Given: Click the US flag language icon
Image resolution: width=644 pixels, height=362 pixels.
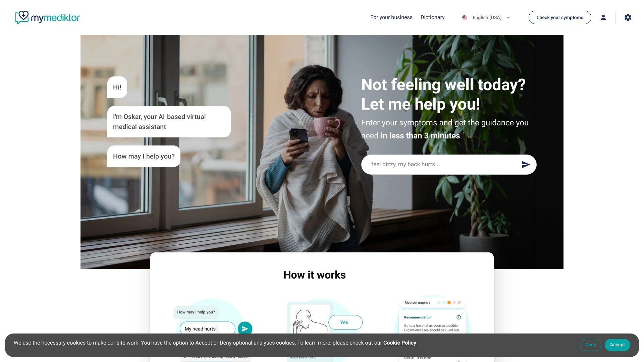Looking at the screenshot, I should click(x=465, y=17).
